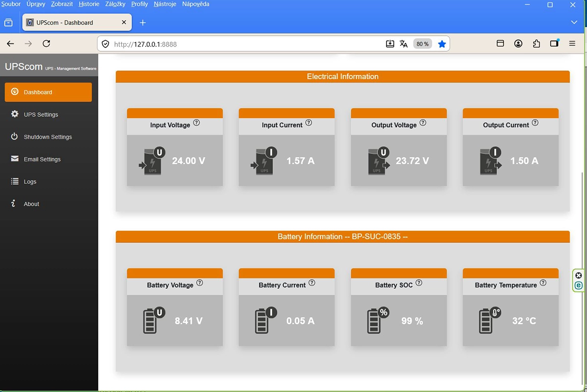Click the Battery Voltage battery icon
The image size is (587, 392).
click(x=153, y=320)
